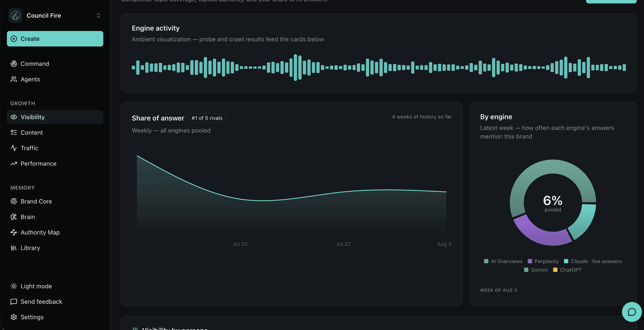Image resolution: width=644 pixels, height=330 pixels.
Task: Select the Agents people icon
Action: (14, 79)
